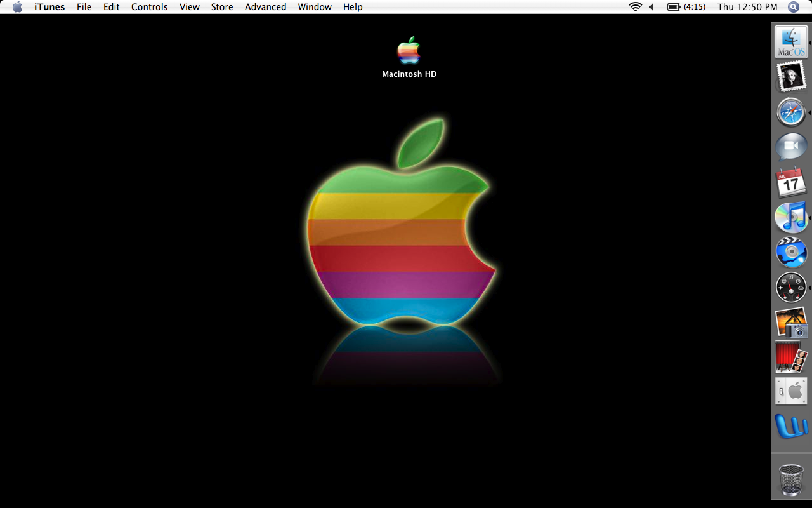Open the Trash in the dock

coord(791,479)
